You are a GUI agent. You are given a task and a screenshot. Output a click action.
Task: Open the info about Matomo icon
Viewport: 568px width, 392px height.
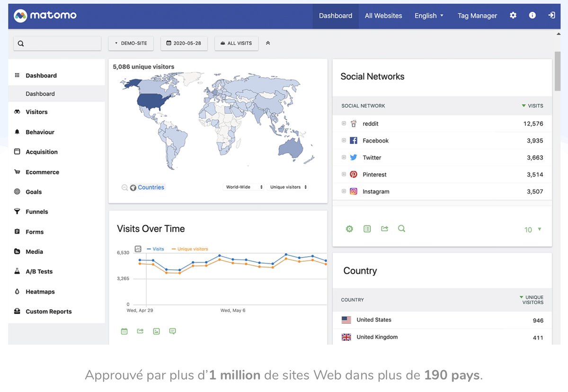(x=532, y=16)
